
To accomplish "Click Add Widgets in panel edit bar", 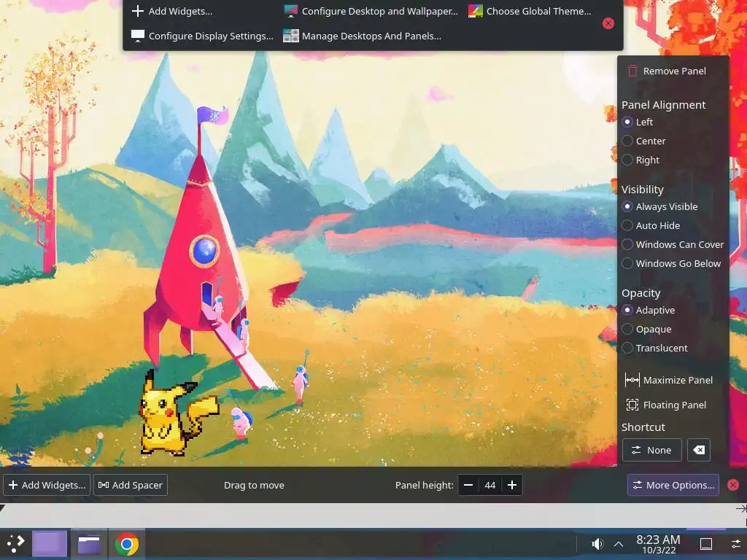I will pyautogui.click(x=47, y=485).
